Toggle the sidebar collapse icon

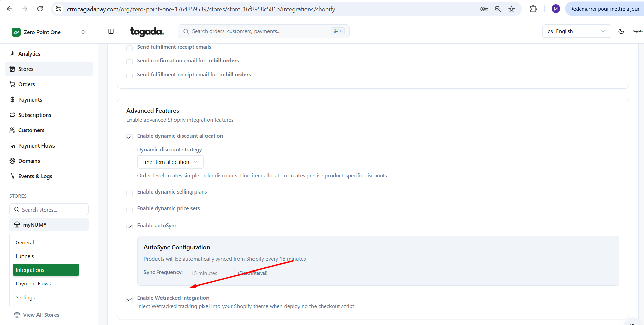(111, 31)
